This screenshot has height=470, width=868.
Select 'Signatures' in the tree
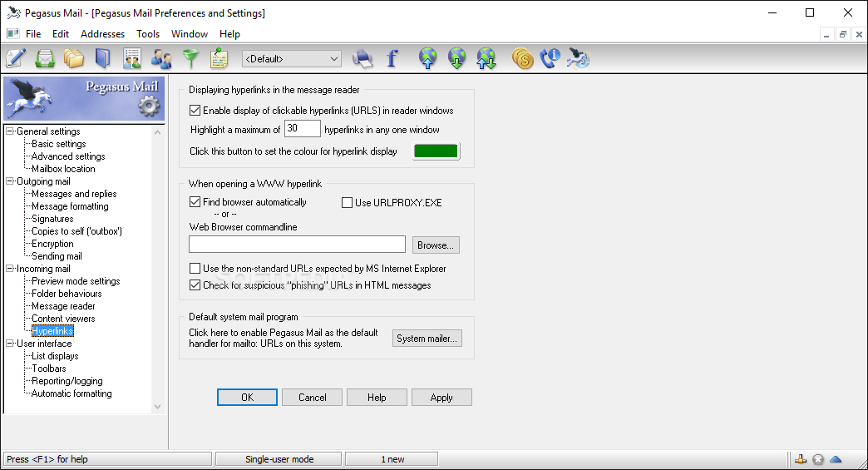point(52,219)
